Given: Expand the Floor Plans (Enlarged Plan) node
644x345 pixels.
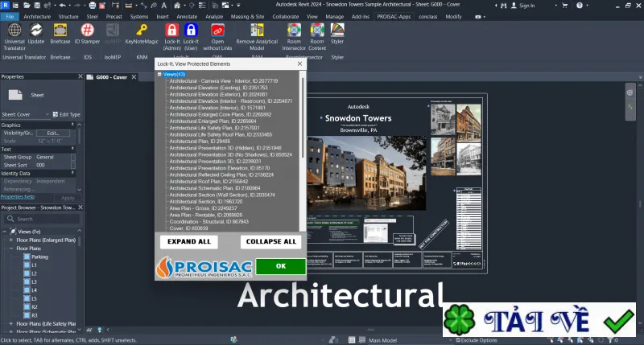Looking at the screenshot, I should coord(11,240).
